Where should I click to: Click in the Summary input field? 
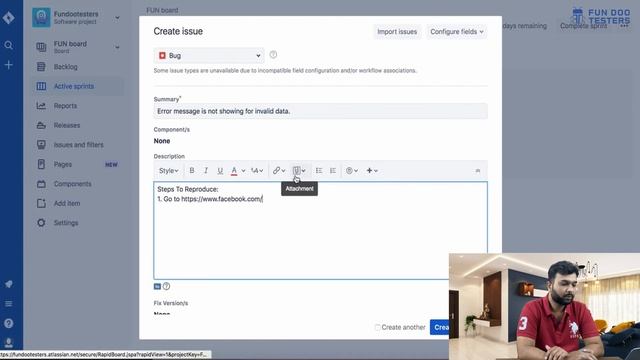coord(320,111)
